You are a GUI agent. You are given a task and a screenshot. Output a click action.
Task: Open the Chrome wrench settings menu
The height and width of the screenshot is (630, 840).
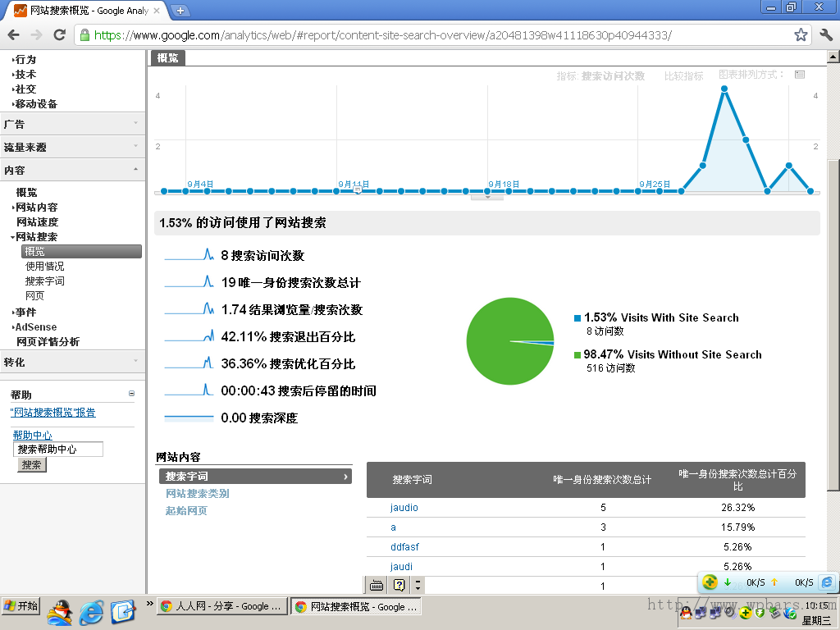coord(826,35)
